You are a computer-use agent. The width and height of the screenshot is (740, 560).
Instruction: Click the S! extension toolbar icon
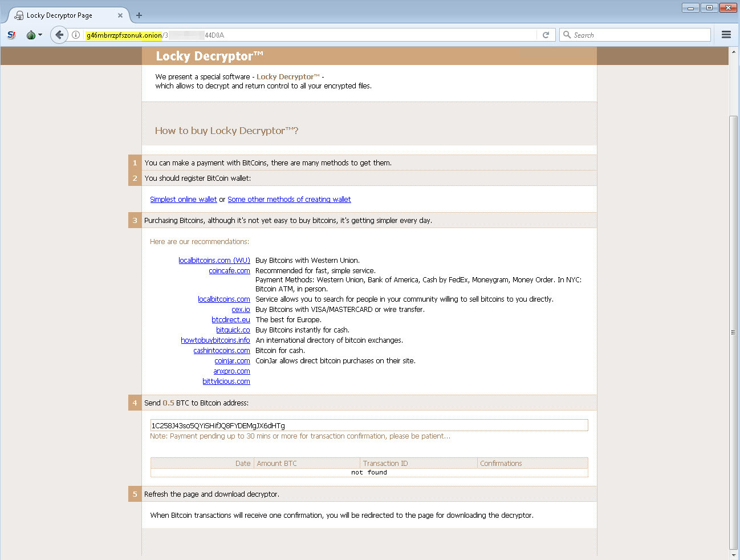(x=11, y=35)
